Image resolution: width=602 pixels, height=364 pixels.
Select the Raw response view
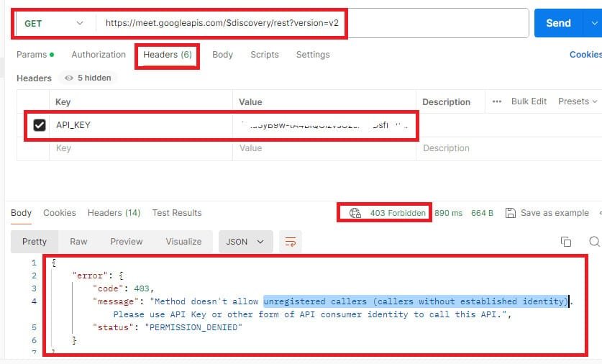[x=78, y=242]
